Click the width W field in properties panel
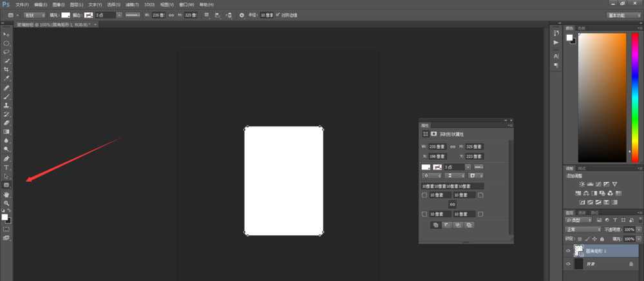Screen dimensions: 644x281 tap(433, 146)
